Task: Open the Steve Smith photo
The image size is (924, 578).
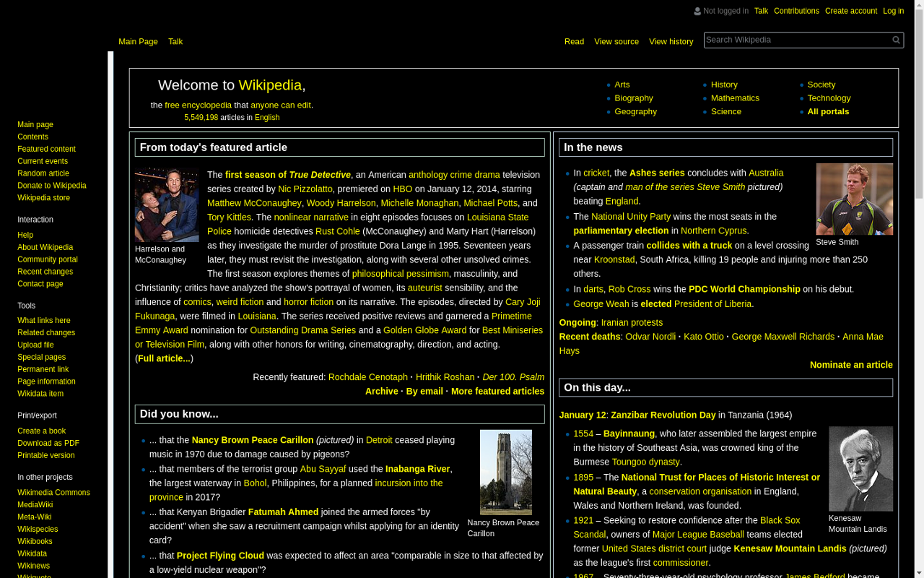Action: (854, 199)
